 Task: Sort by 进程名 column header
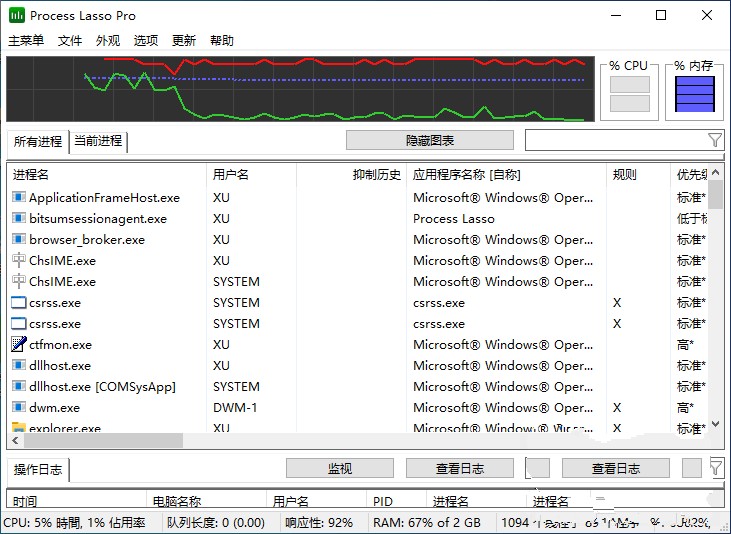click(106, 175)
